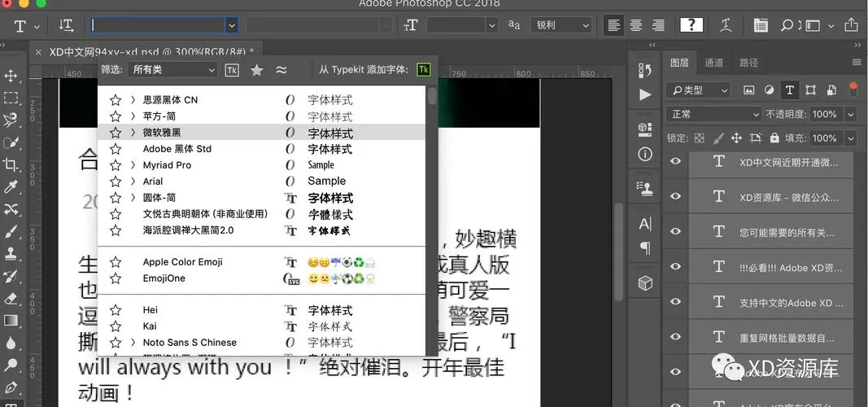Select the Blur drop tool
This screenshot has width=868, height=407.
pyautogui.click(x=11, y=343)
